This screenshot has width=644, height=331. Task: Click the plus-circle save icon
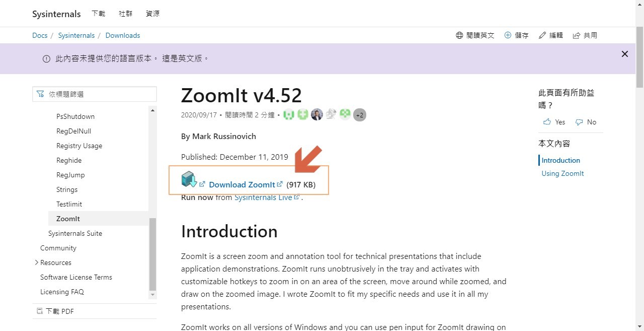click(x=508, y=35)
